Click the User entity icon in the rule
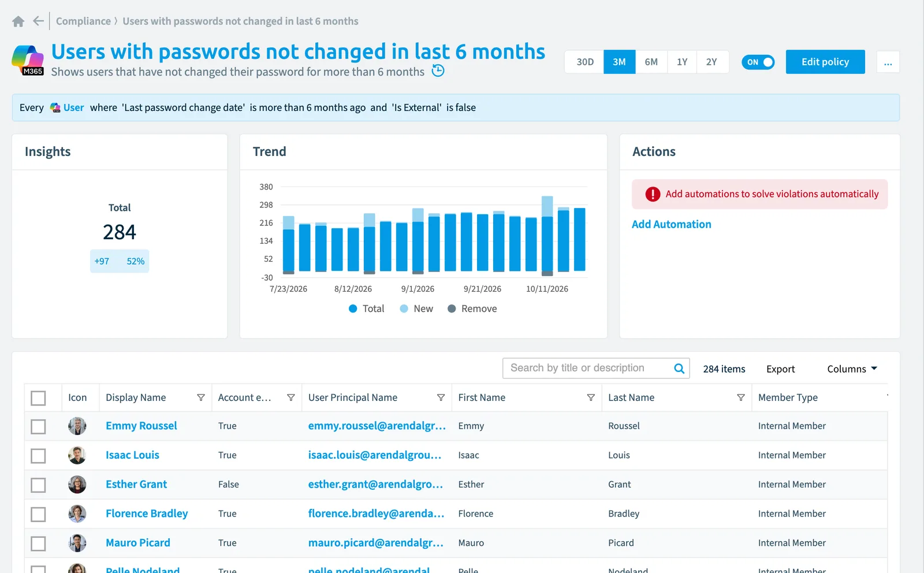The height and width of the screenshot is (573, 924). (55, 107)
